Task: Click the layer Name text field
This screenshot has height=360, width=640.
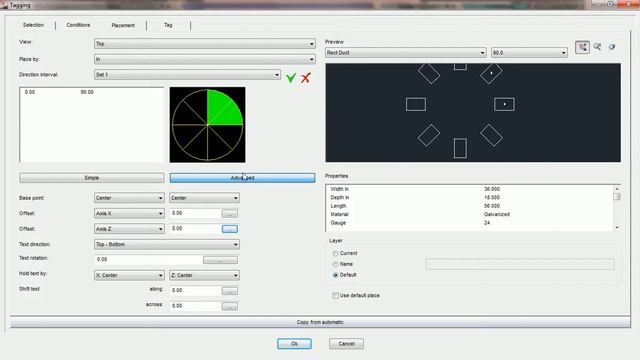Action: click(x=520, y=264)
